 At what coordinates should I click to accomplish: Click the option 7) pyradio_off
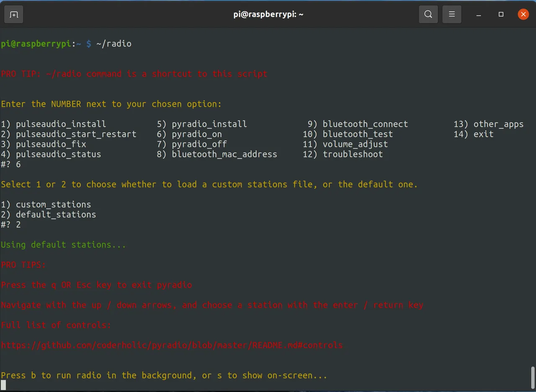point(192,144)
